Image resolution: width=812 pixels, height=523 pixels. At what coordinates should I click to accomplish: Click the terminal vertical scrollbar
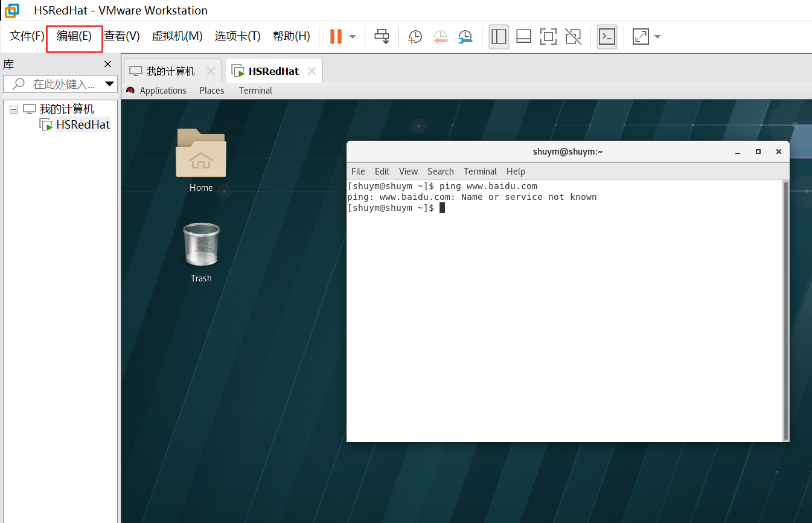(785, 310)
